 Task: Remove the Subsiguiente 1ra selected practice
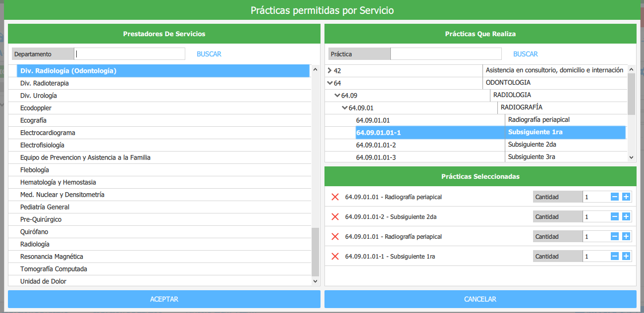tap(335, 257)
